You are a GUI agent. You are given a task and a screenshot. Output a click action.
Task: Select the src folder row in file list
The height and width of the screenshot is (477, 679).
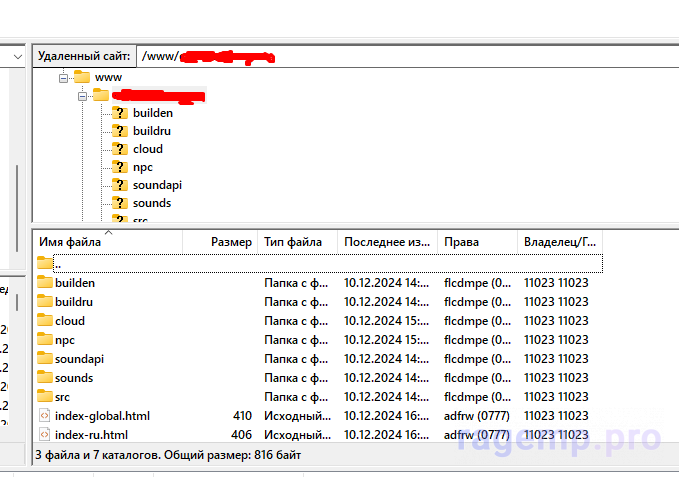64,397
